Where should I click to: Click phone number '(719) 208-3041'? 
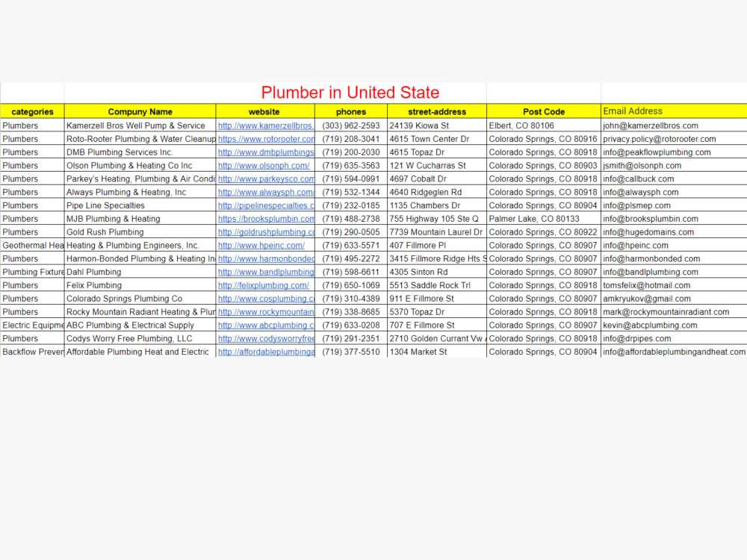coord(351,139)
